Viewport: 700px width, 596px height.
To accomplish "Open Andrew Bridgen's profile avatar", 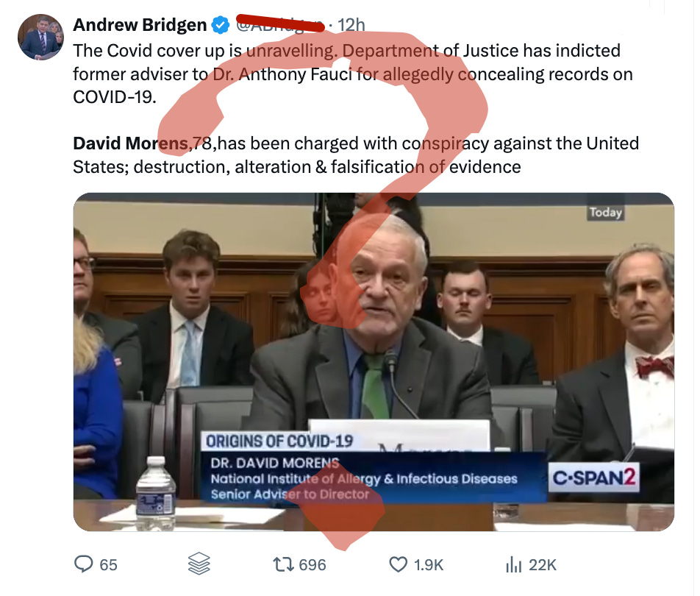I will 40,37.
